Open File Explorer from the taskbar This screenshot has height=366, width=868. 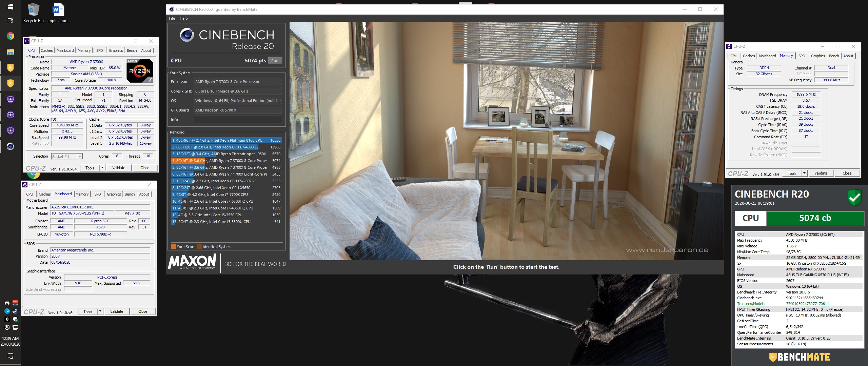(10, 52)
